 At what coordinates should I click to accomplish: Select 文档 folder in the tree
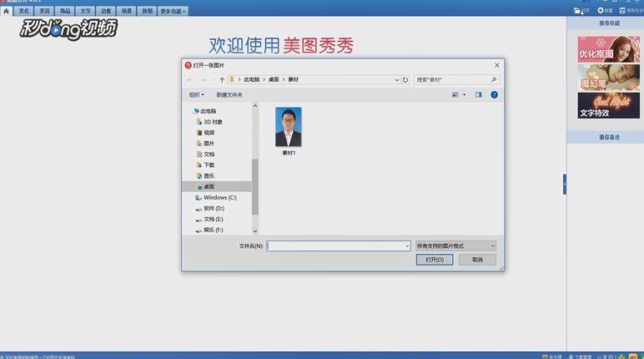click(205, 154)
